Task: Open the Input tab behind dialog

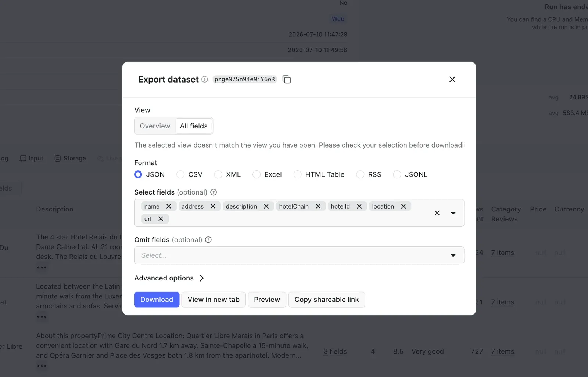Action: coord(32,158)
